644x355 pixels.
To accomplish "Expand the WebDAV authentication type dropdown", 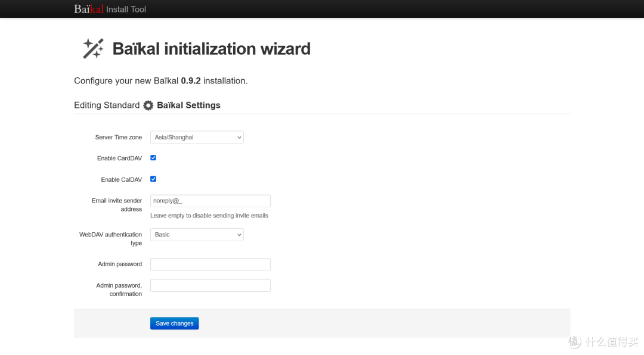I will tap(197, 235).
